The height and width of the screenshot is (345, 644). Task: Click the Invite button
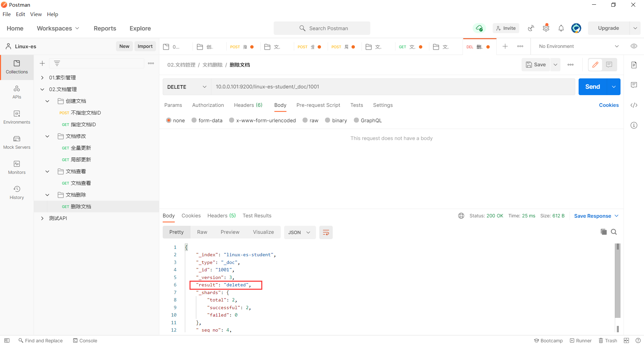(506, 28)
